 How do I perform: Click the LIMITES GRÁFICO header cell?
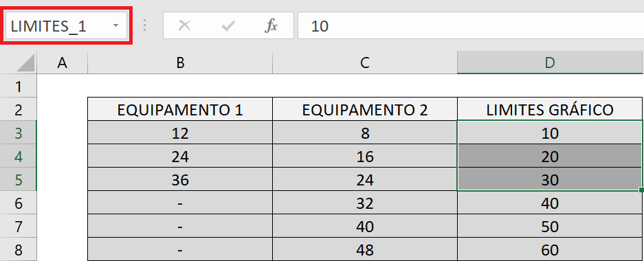point(550,110)
